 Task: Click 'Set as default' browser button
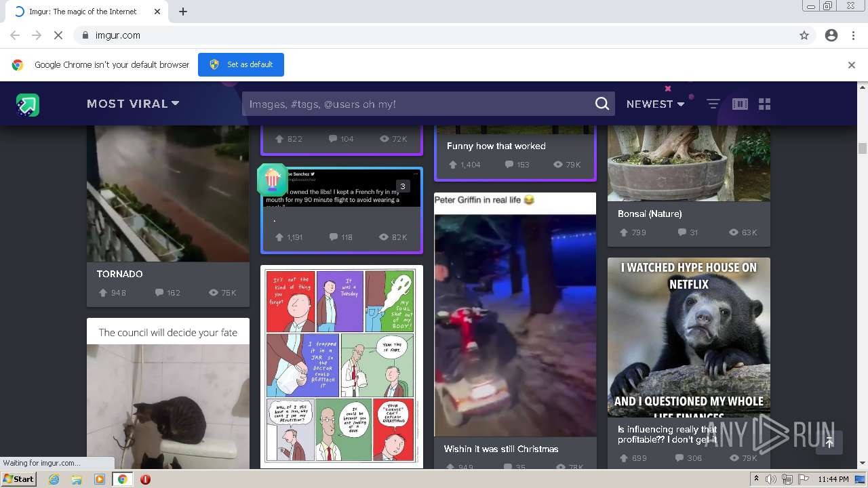[x=241, y=64]
